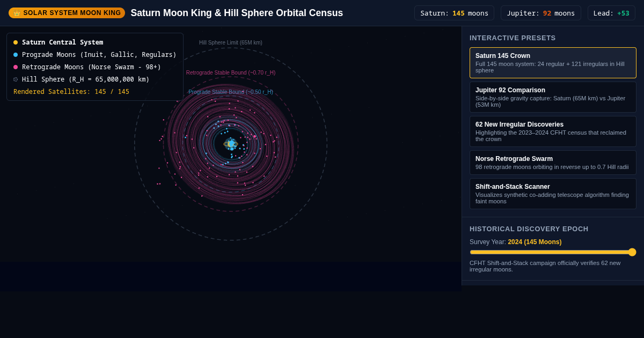Image resolution: width=644 pixels, height=338 pixels.
Task: Click the Saturn Central System legend text
Action: coord(62,42)
